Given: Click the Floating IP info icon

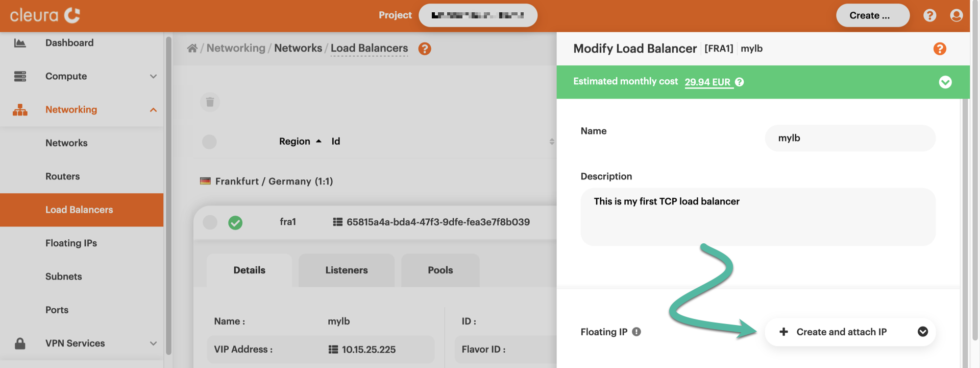Looking at the screenshot, I should pos(636,332).
